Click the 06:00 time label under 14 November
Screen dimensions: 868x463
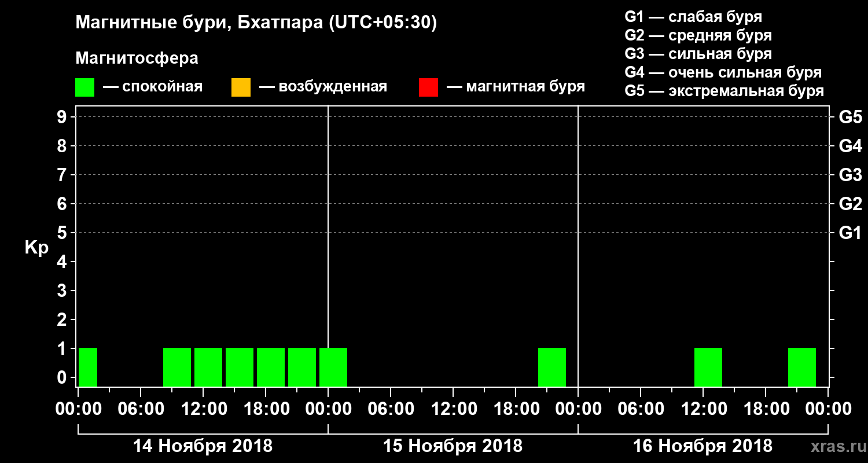click(x=141, y=409)
